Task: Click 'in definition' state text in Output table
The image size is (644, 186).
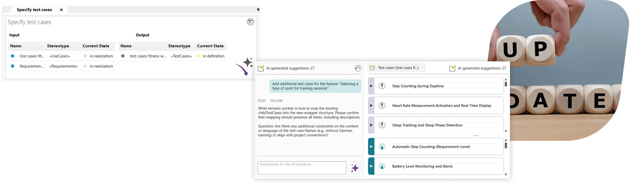Action: click(x=214, y=56)
